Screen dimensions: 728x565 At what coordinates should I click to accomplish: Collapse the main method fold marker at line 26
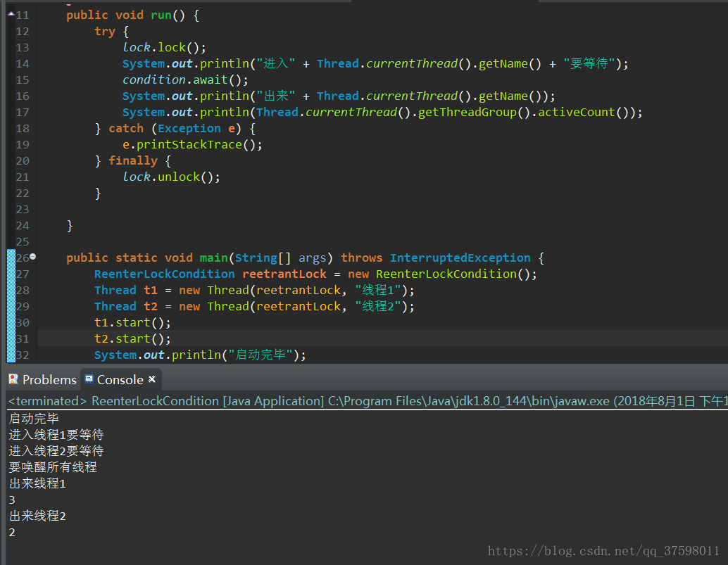[33, 257]
